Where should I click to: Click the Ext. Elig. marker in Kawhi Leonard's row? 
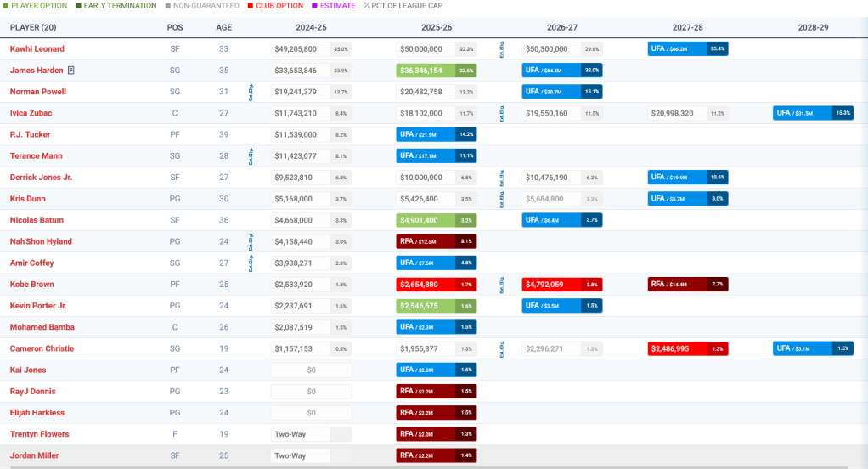[x=503, y=49]
